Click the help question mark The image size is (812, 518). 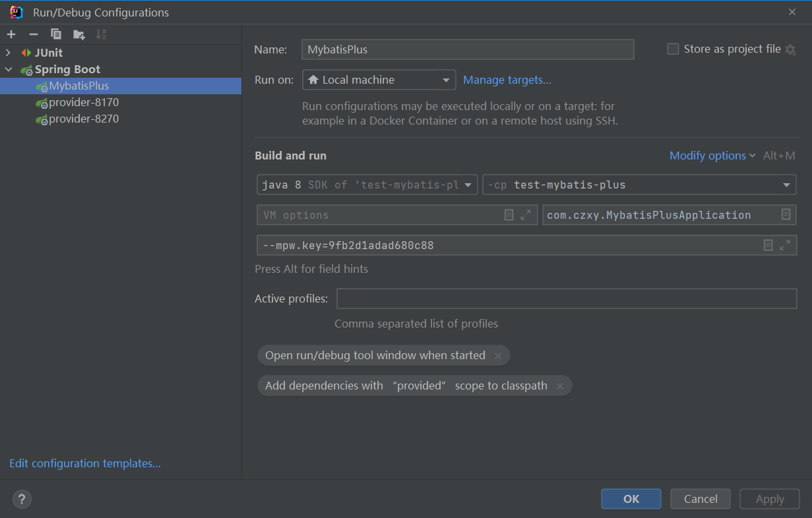[22, 499]
